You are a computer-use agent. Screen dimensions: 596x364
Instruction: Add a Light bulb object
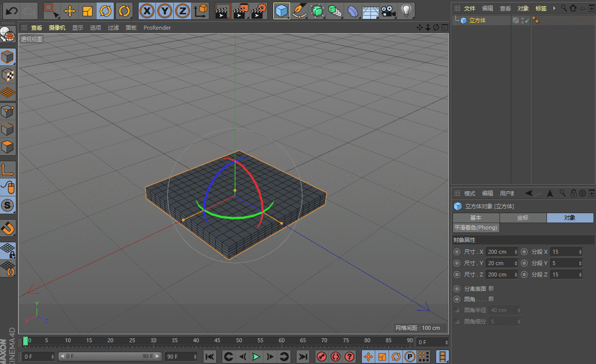[x=406, y=10]
